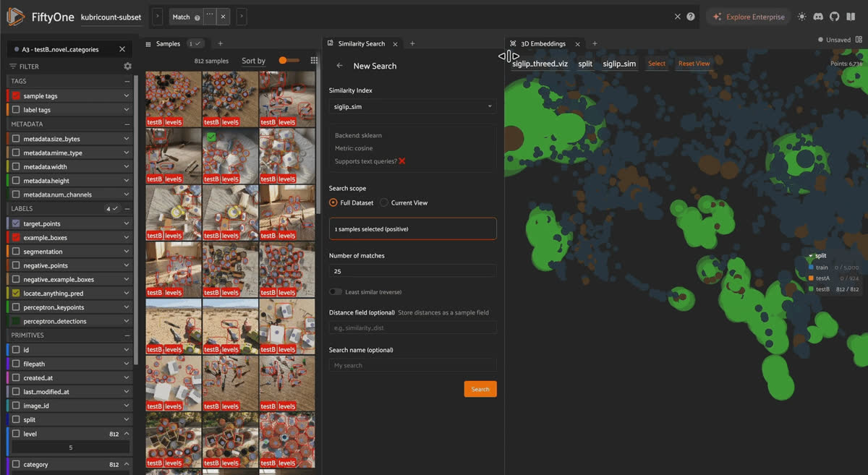This screenshot has width=868, height=475.
Task: Select the Current View radio button
Action: click(384, 202)
